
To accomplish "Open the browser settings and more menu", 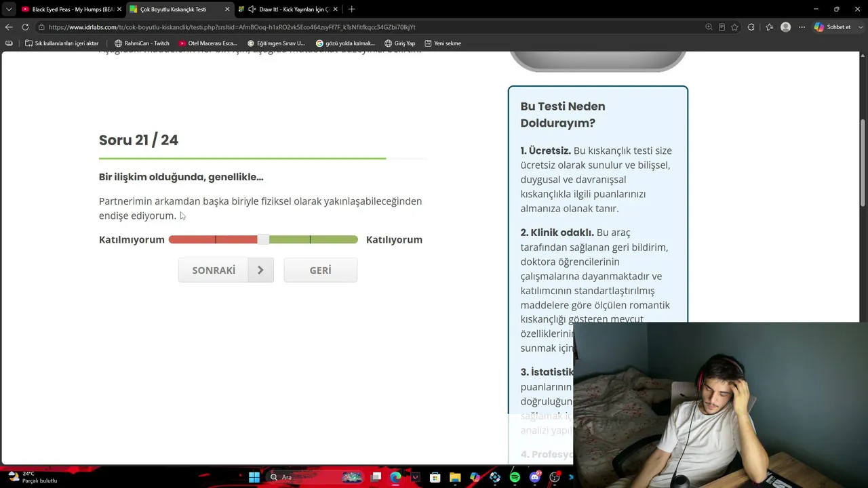I will [802, 27].
